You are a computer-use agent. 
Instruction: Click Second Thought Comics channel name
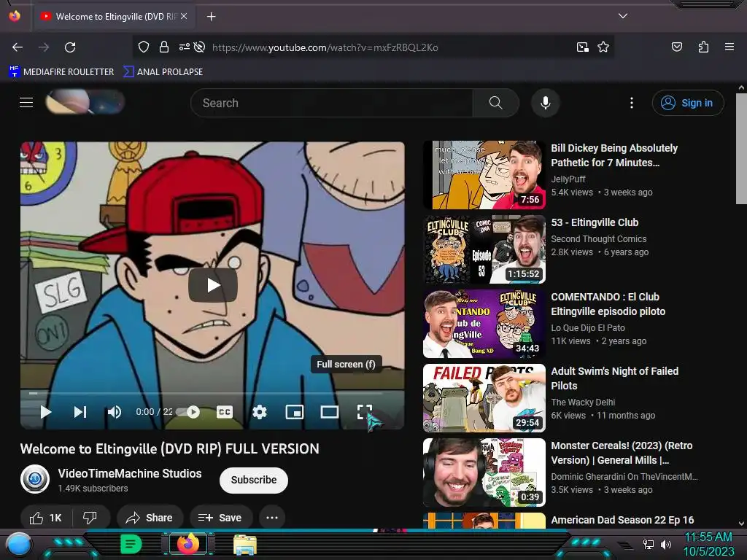(598, 239)
